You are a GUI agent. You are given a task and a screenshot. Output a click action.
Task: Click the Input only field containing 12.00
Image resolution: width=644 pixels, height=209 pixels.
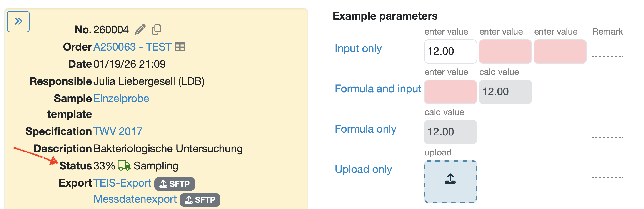450,51
